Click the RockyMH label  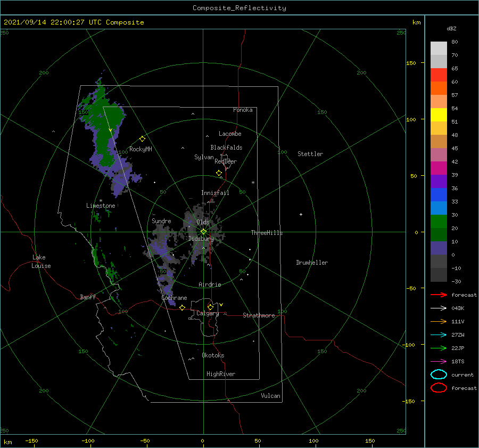pos(141,149)
